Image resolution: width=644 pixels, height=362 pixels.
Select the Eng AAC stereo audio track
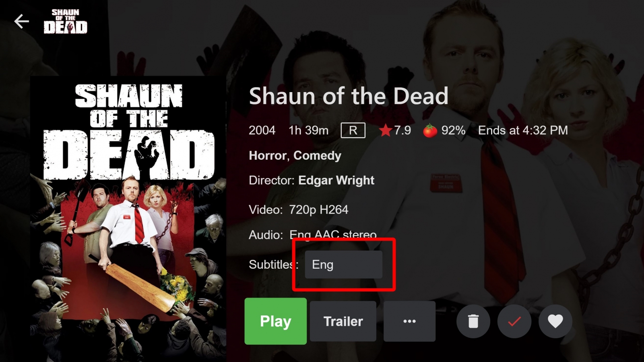pyautogui.click(x=333, y=234)
